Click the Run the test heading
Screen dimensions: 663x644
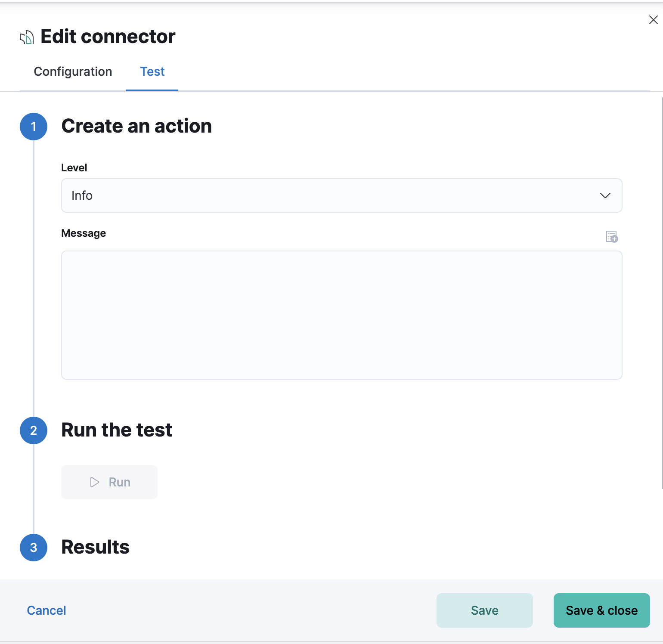tap(117, 430)
